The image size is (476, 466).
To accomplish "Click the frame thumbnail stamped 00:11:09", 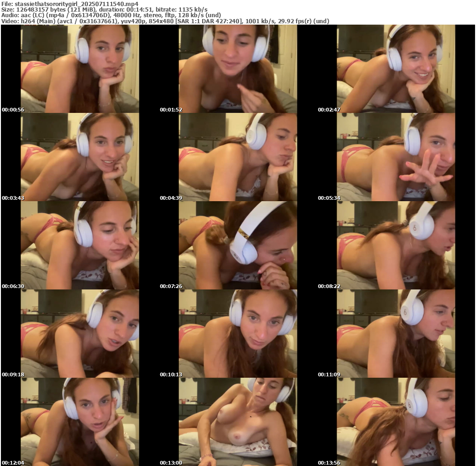I will [x=396, y=334].
